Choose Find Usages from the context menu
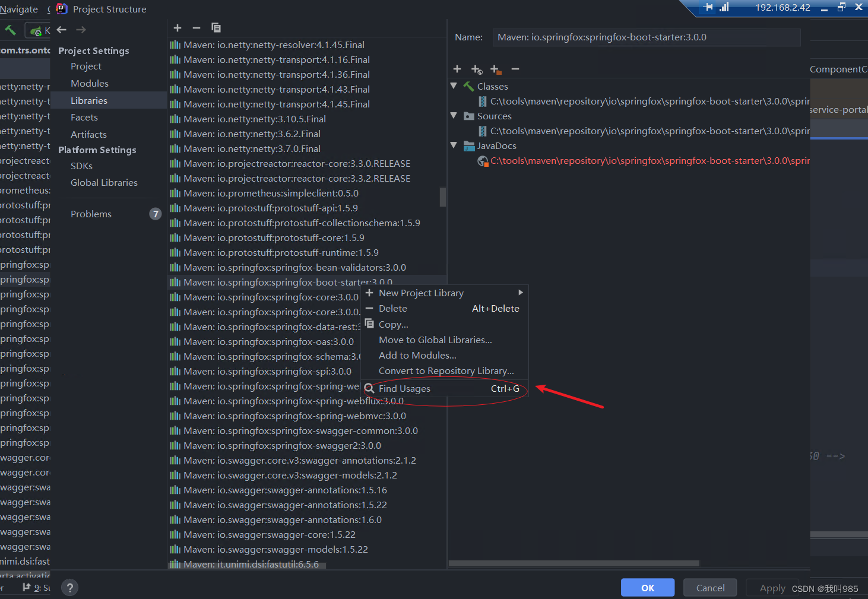 click(x=444, y=389)
